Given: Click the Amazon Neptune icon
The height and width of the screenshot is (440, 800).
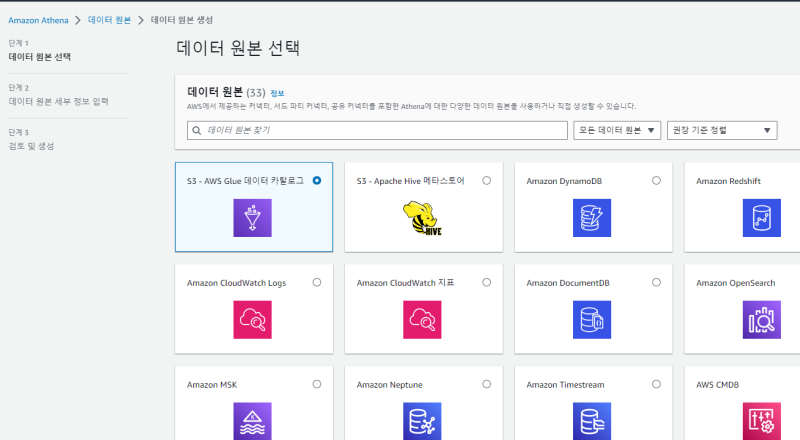Looking at the screenshot, I should click(x=422, y=420).
